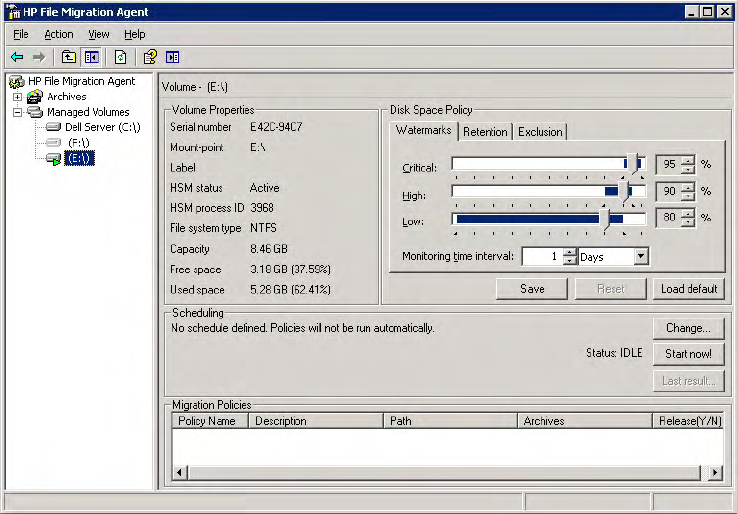This screenshot has width=738, height=514.
Task: Select the Dell Server (C:\) volume
Action: pos(102,127)
